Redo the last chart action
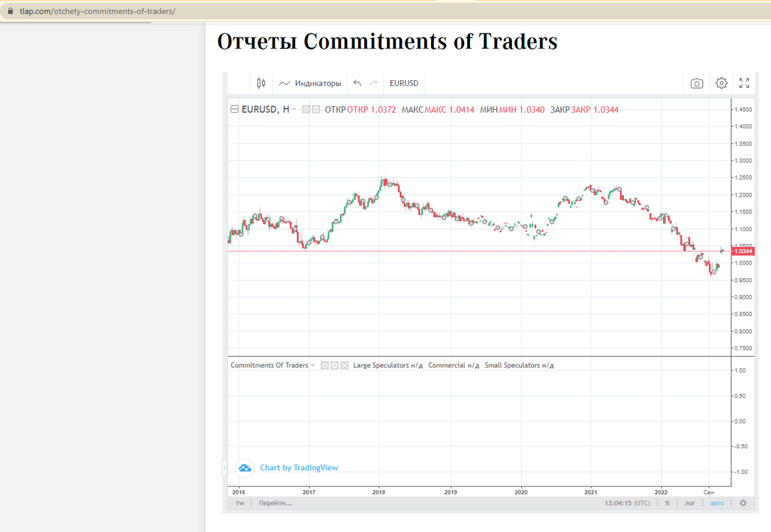This screenshot has width=771, height=532. 373,83
